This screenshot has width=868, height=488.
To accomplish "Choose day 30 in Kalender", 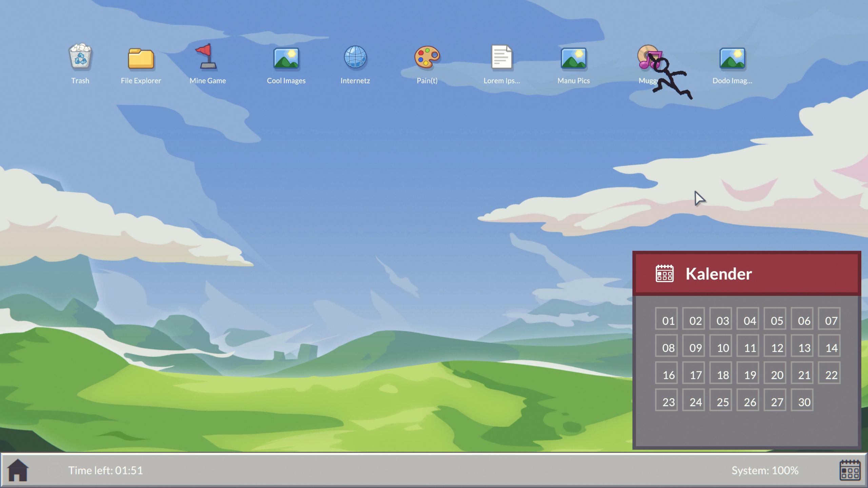I will click(802, 400).
